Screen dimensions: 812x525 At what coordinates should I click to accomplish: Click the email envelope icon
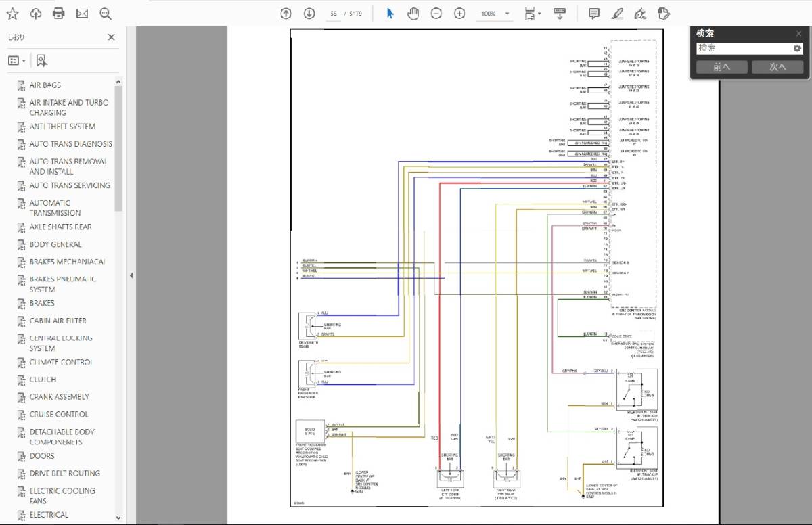pos(82,13)
